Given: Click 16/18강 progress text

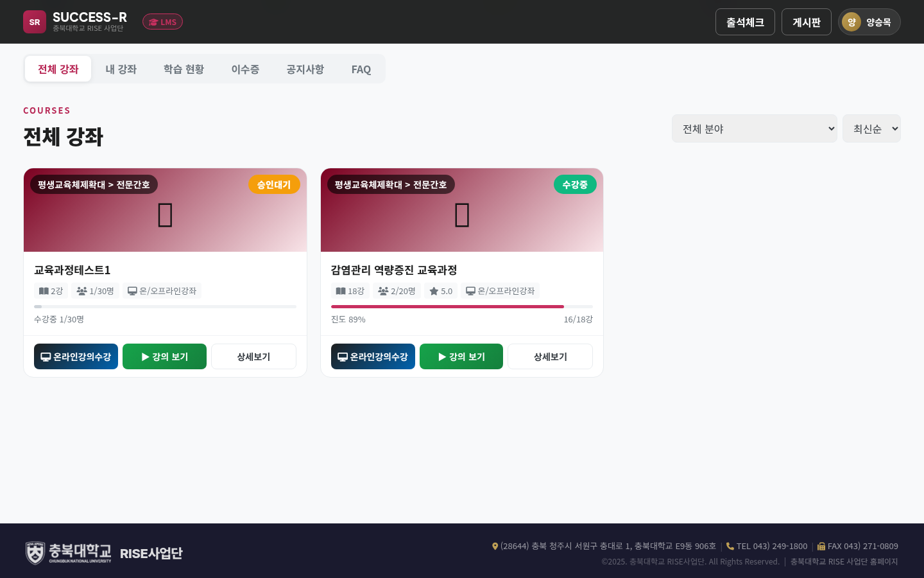Looking at the screenshot, I should [578, 319].
